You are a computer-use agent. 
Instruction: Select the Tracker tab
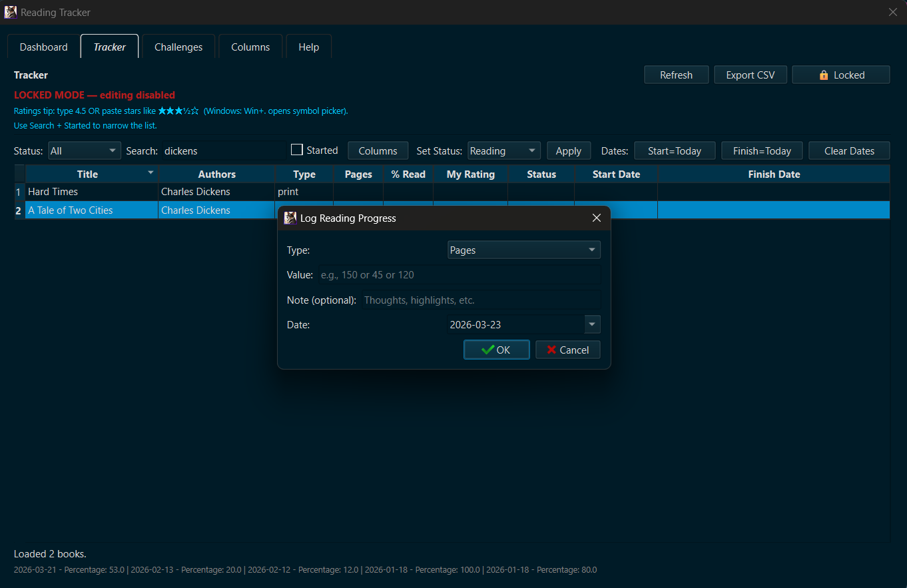(x=110, y=47)
